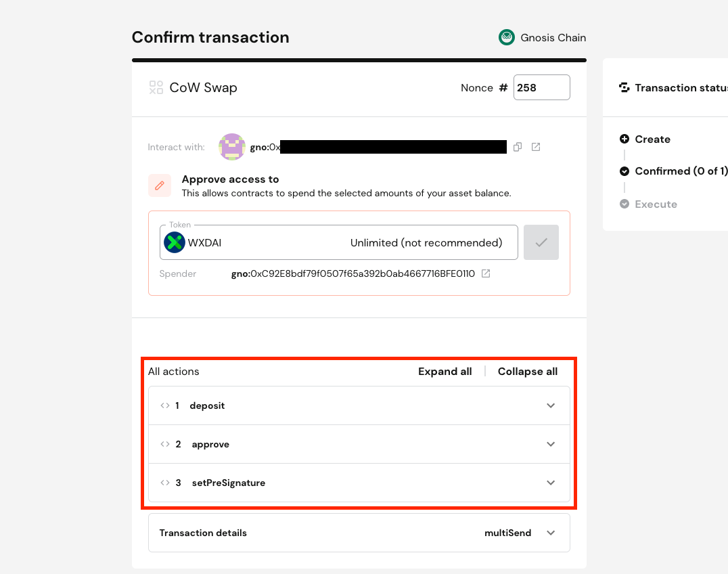Click the pencil approve access icon
This screenshot has height=574, width=728.
(159, 185)
